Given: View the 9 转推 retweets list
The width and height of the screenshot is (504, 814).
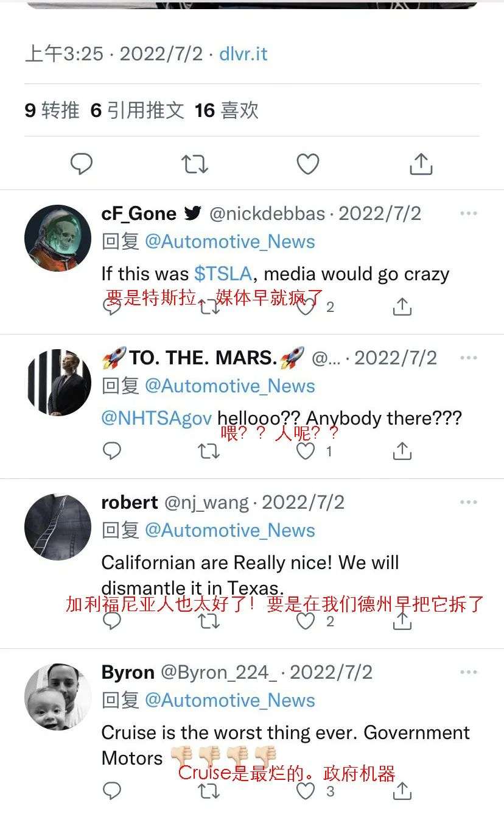Looking at the screenshot, I should click(x=52, y=110).
